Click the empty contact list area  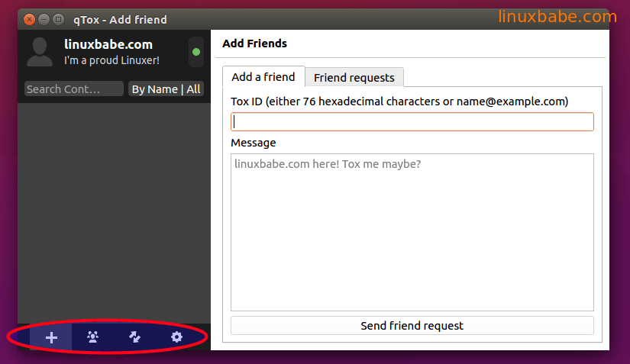click(x=114, y=206)
